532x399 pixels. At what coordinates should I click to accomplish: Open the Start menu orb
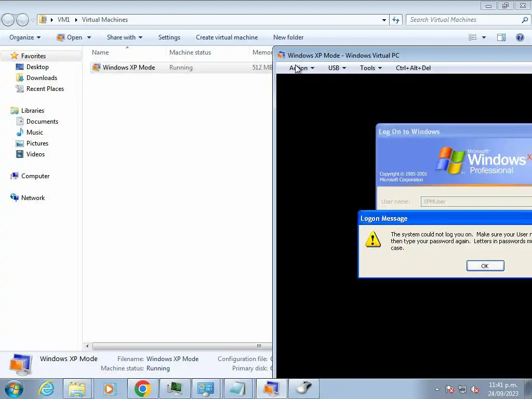click(x=14, y=389)
